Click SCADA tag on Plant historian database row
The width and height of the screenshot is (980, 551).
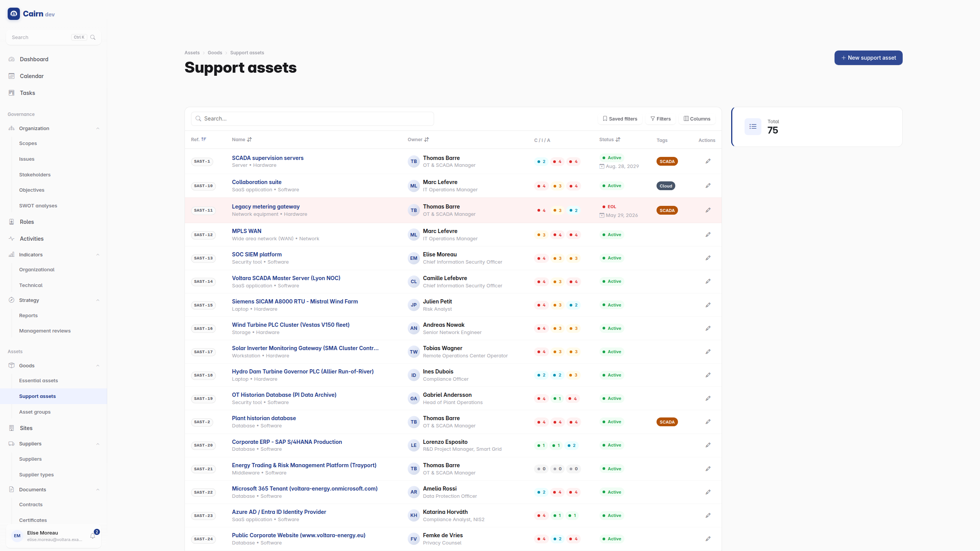click(667, 422)
